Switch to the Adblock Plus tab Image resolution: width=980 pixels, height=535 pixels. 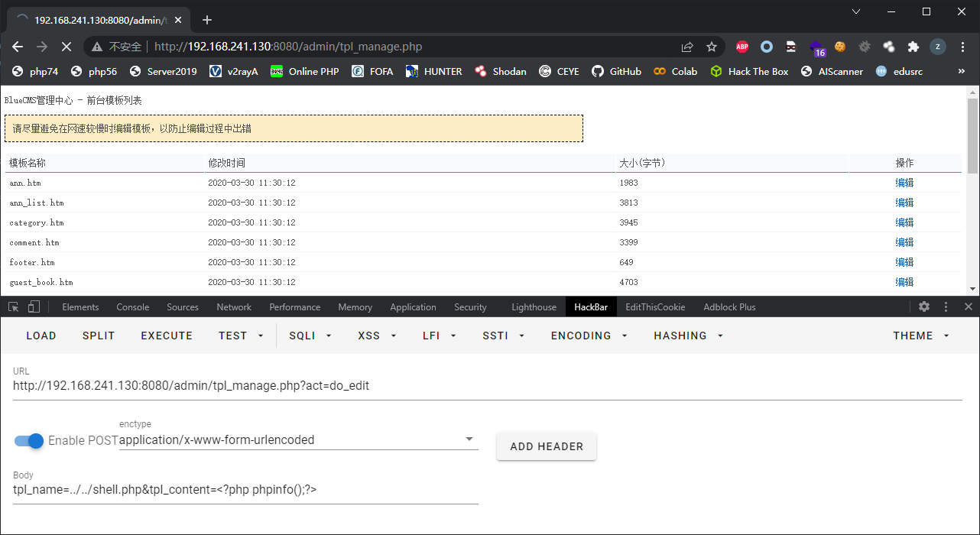(729, 307)
